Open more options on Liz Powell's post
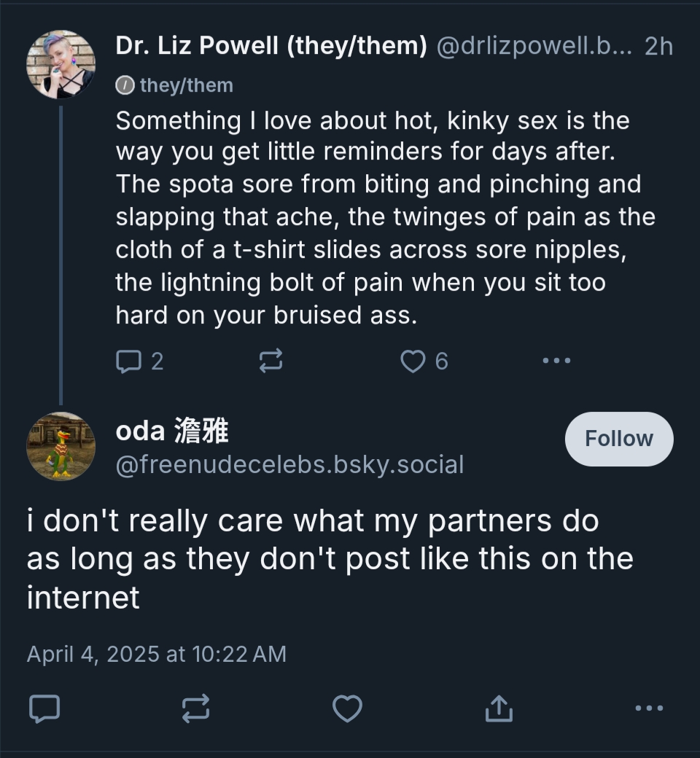The width and height of the screenshot is (700, 758). point(557,360)
